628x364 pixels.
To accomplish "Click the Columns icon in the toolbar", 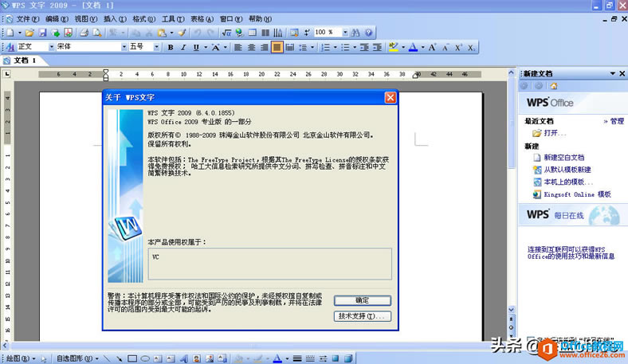I will (265, 33).
